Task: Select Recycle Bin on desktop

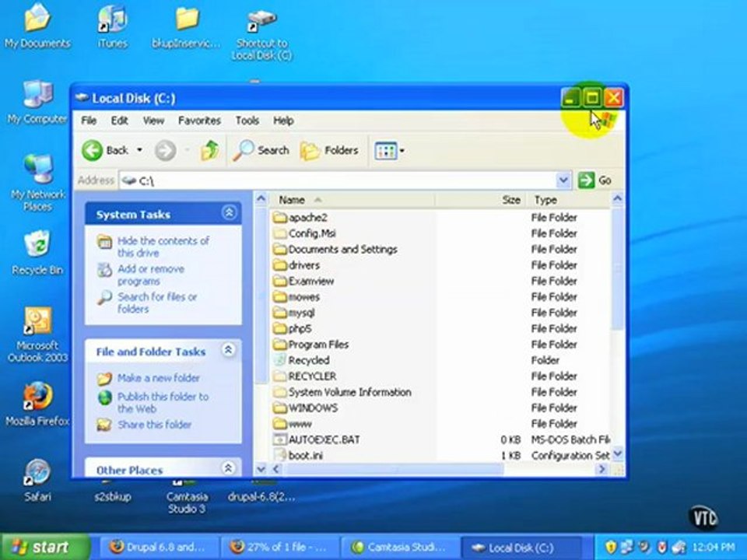Action: click(37, 252)
